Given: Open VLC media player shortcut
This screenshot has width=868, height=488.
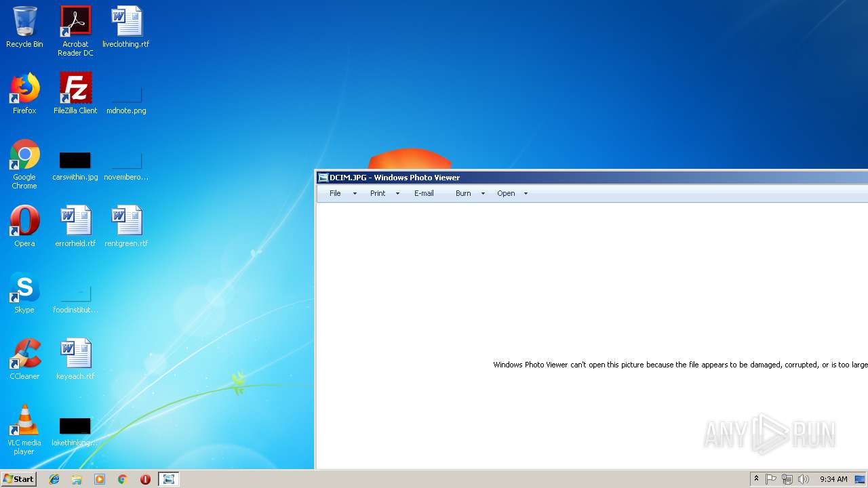Looking at the screenshot, I should (x=24, y=430).
